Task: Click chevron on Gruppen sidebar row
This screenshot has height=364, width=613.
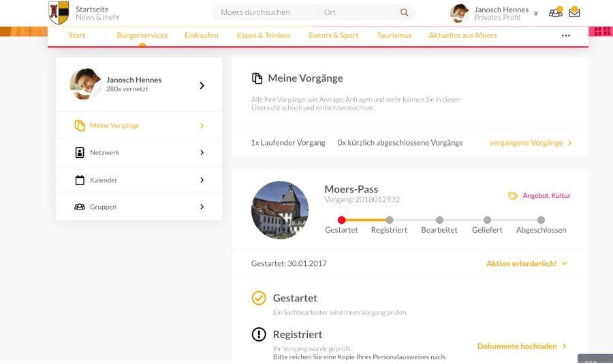Action: pyautogui.click(x=202, y=207)
